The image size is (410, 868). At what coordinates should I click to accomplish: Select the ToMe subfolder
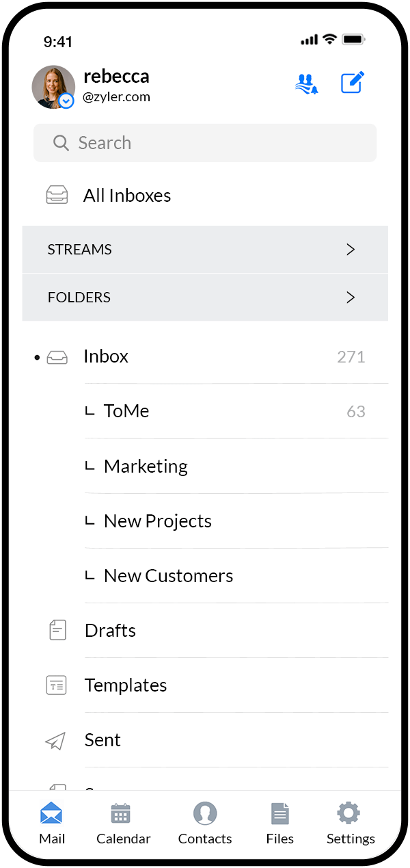point(126,410)
